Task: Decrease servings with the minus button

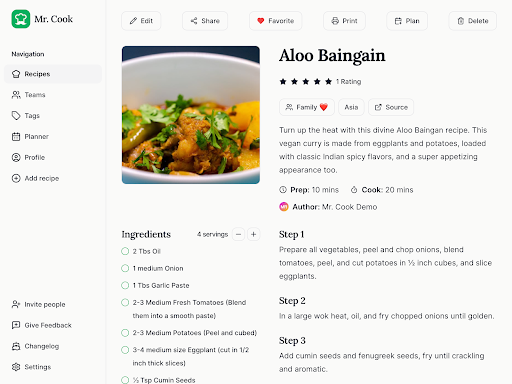Action: (238, 234)
